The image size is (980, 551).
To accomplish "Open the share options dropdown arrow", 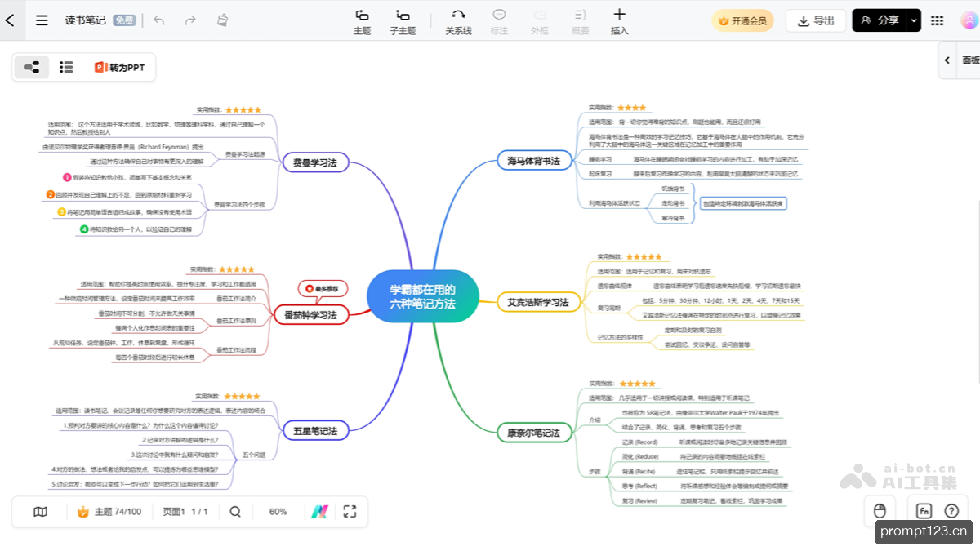I will (x=914, y=20).
